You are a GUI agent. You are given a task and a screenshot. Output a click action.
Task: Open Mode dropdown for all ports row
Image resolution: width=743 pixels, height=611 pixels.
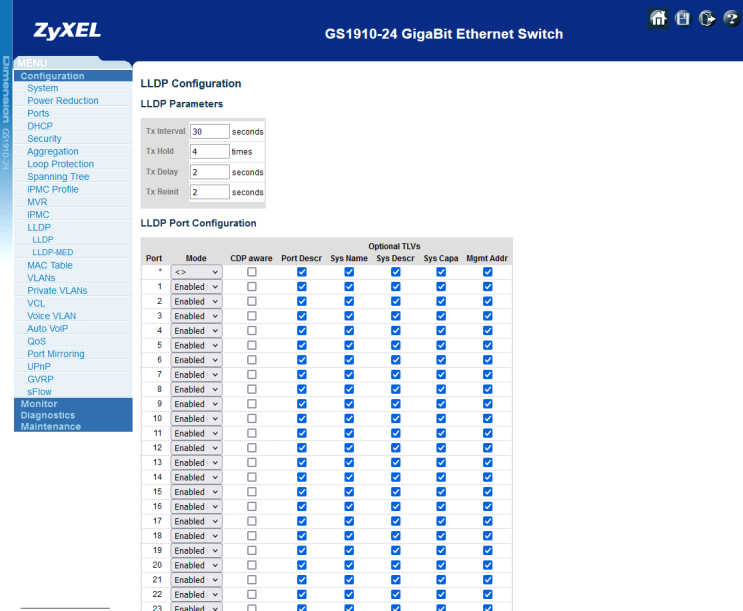(x=196, y=272)
